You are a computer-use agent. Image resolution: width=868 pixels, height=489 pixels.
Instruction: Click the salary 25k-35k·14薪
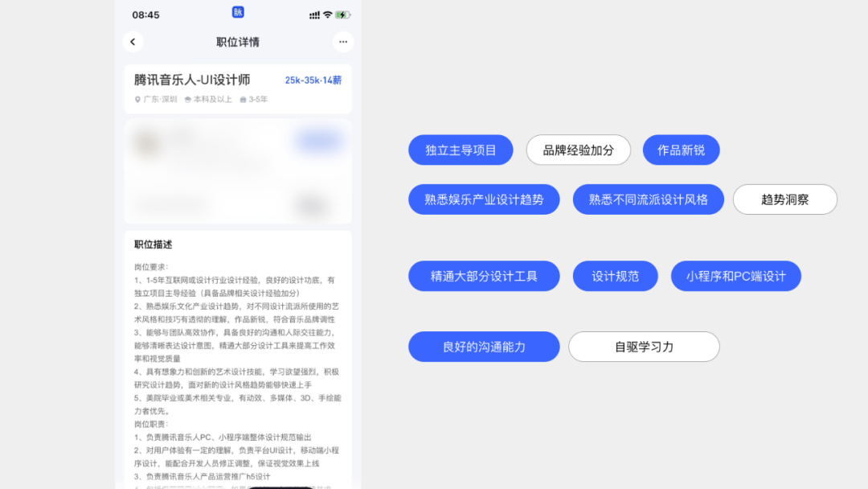pos(313,80)
